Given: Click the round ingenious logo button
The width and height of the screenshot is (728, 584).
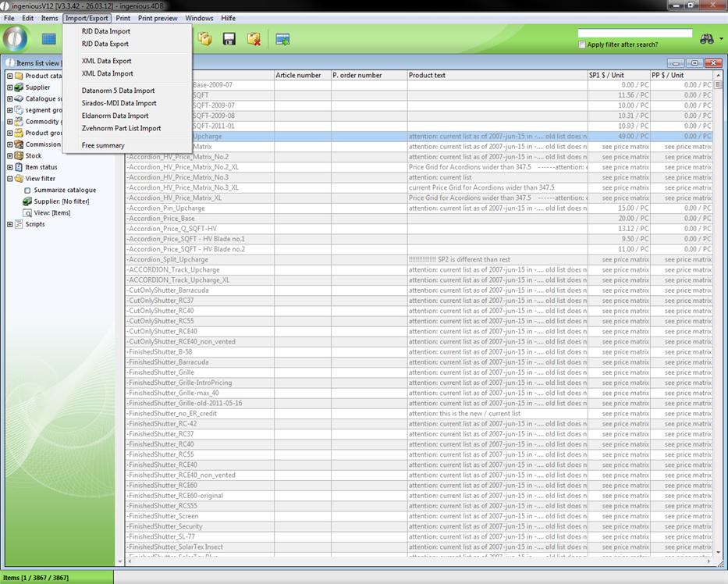Looking at the screenshot, I should (16, 38).
